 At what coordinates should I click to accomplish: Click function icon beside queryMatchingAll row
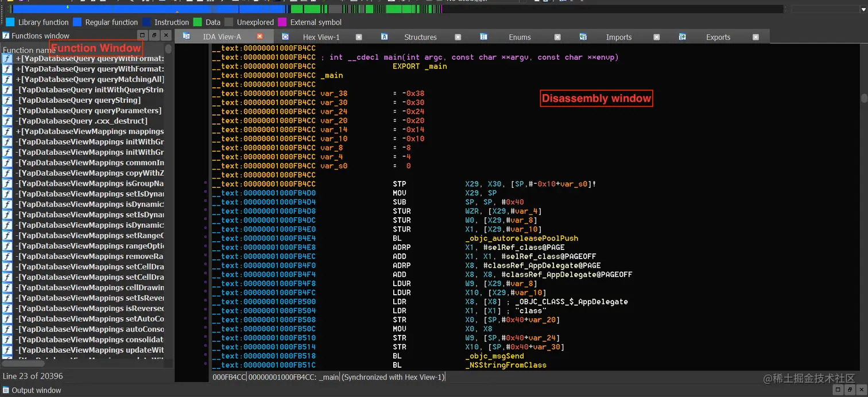pyautogui.click(x=7, y=79)
